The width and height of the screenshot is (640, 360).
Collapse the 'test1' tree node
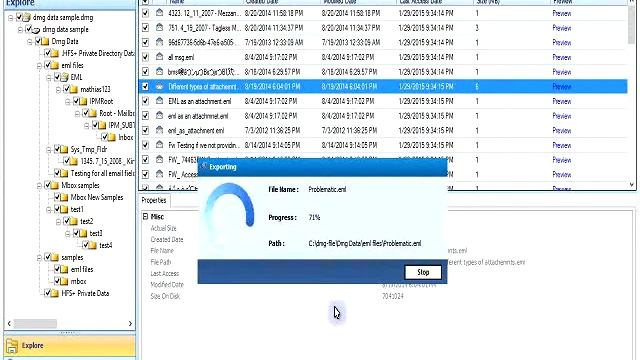[49, 210]
